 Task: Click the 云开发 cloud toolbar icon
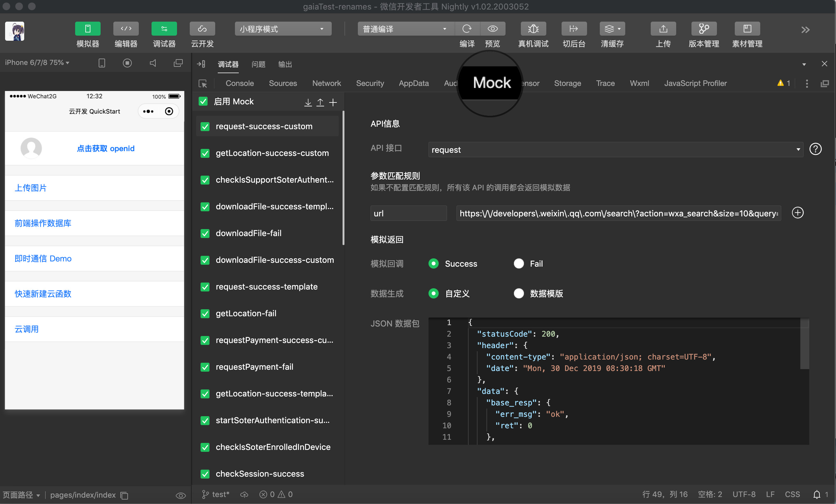(202, 29)
